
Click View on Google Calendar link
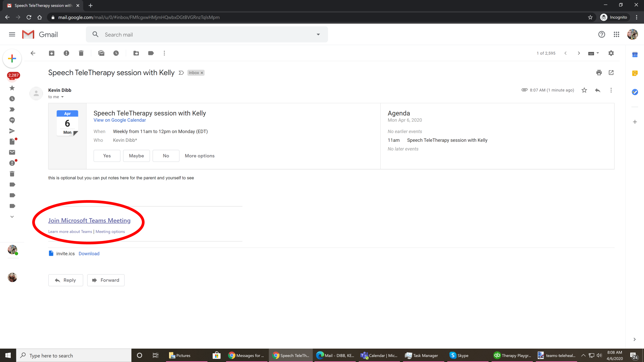[x=120, y=120]
